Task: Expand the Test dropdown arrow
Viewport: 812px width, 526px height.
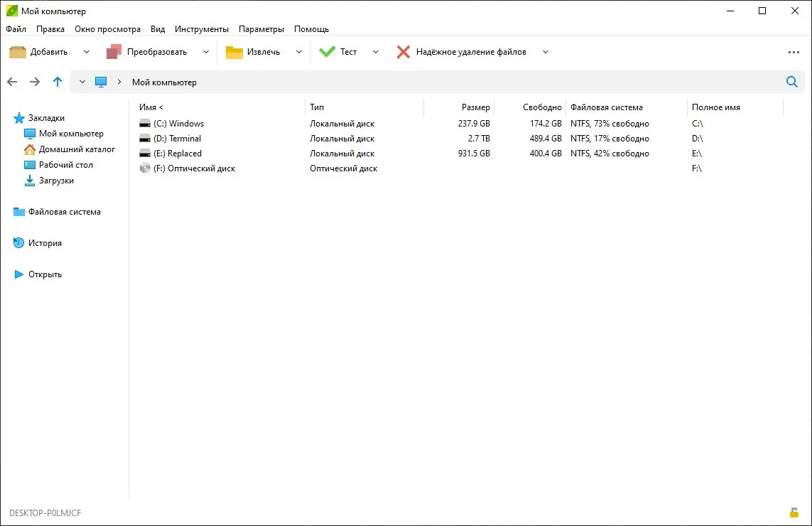Action: [x=376, y=52]
